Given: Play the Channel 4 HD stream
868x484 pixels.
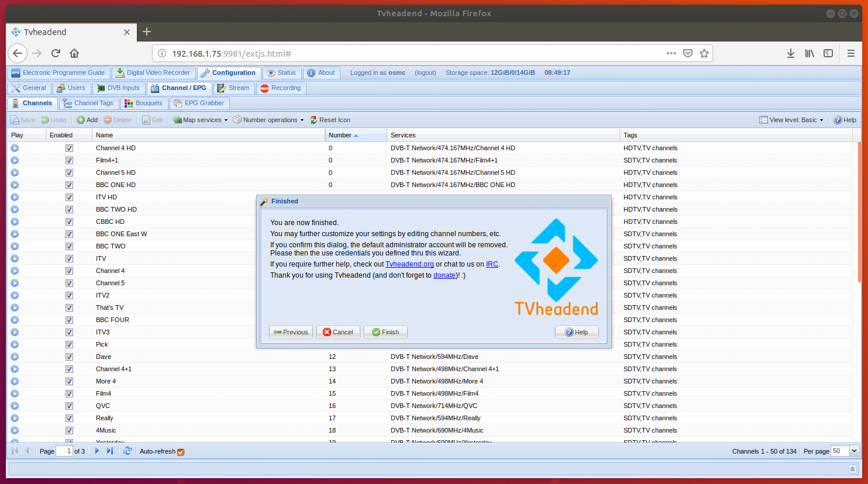Looking at the screenshot, I should [15, 148].
